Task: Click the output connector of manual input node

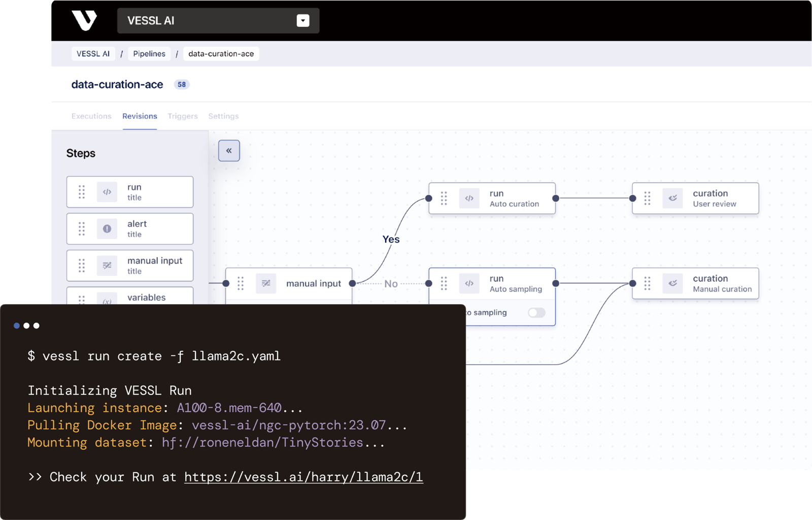Action: tap(352, 283)
